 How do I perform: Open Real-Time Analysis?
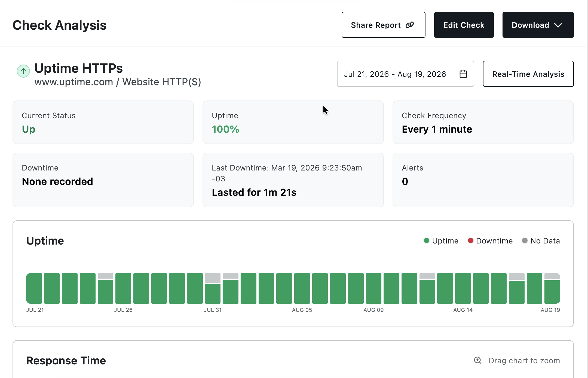528,74
